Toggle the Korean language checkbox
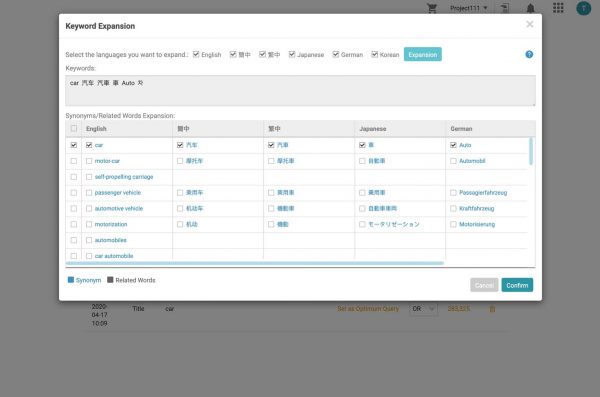The image size is (600, 397). pyautogui.click(x=375, y=54)
